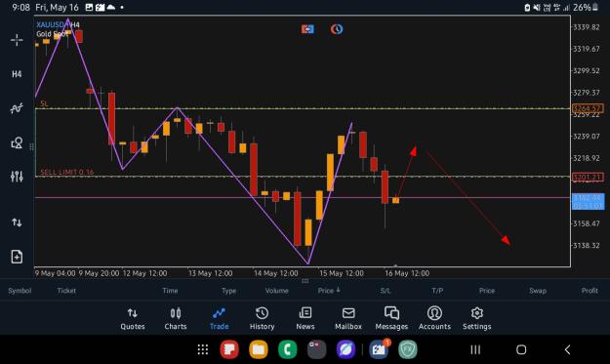Select the SL line label on chart
This screenshot has height=364, width=610.
(x=44, y=103)
